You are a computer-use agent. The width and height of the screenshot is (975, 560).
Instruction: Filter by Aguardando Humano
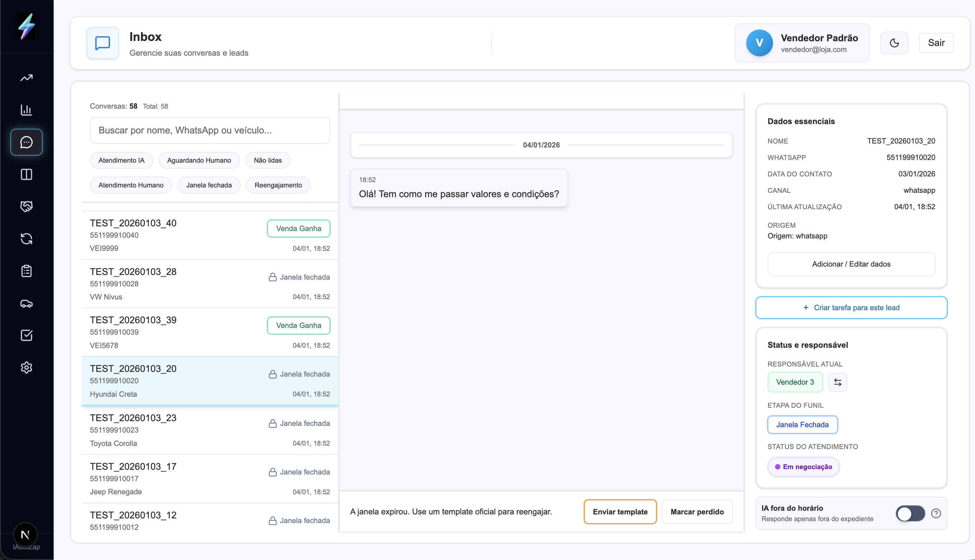point(199,160)
